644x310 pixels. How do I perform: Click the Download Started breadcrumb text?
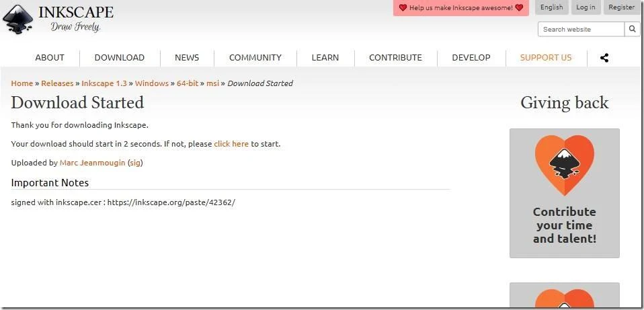point(260,83)
